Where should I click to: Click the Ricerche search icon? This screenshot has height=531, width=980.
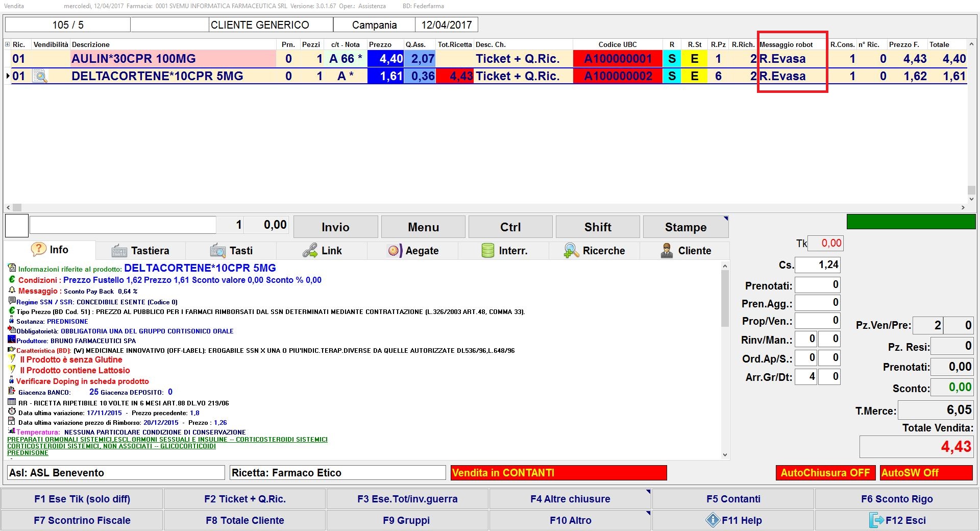[x=571, y=251]
